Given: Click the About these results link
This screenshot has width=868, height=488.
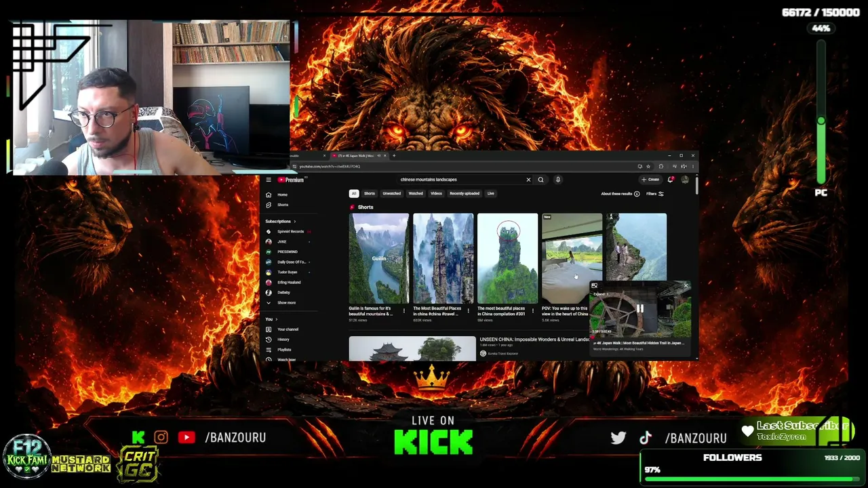Looking at the screenshot, I should tap(616, 194).
